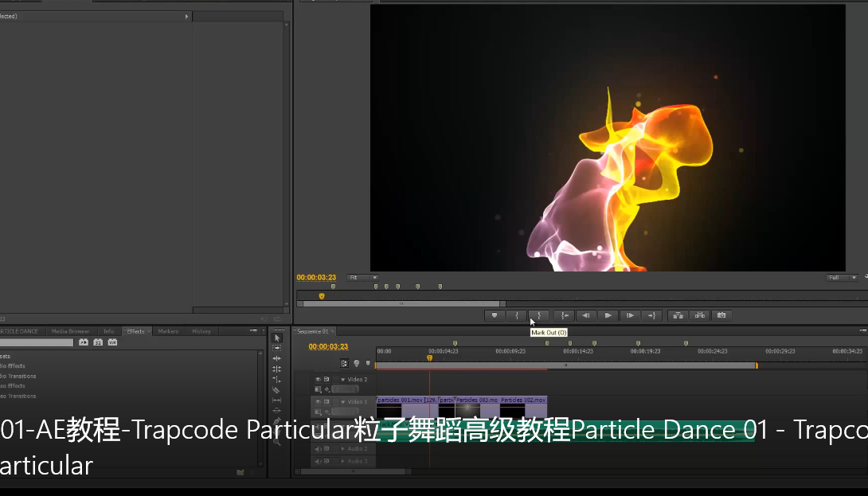Switch to the Info tab
The image size is (868, 496).
[108, 331]
